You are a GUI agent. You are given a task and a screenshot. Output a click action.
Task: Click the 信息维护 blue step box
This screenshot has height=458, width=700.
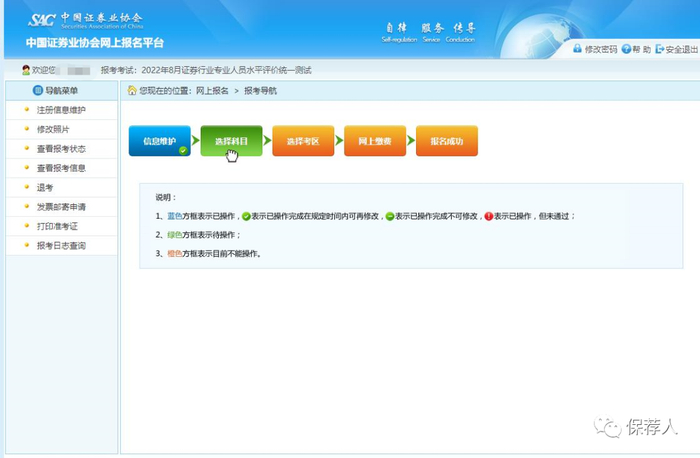coord(159,141)
